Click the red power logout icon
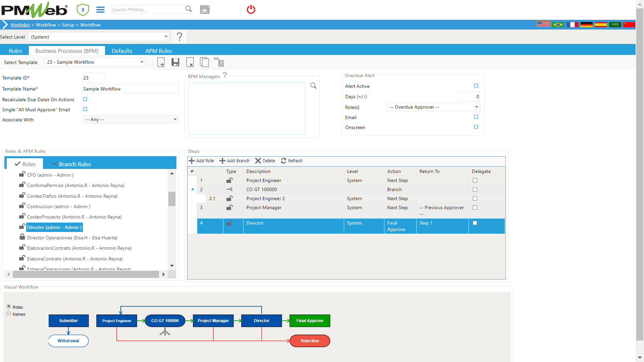This screenshot has height=362, width=644. [251, 9]
